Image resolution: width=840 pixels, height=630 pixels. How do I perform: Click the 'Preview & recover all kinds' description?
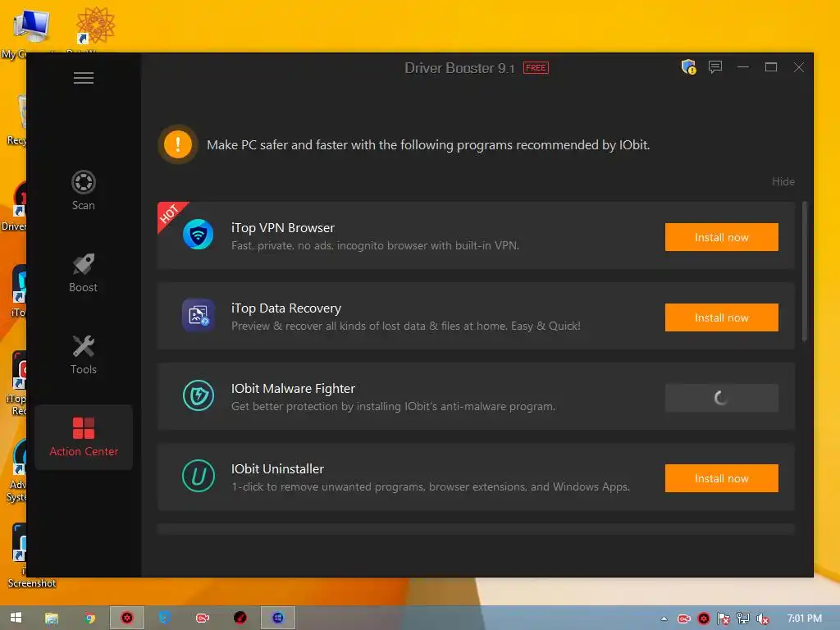pyautogui.click(x=405, y=326)
